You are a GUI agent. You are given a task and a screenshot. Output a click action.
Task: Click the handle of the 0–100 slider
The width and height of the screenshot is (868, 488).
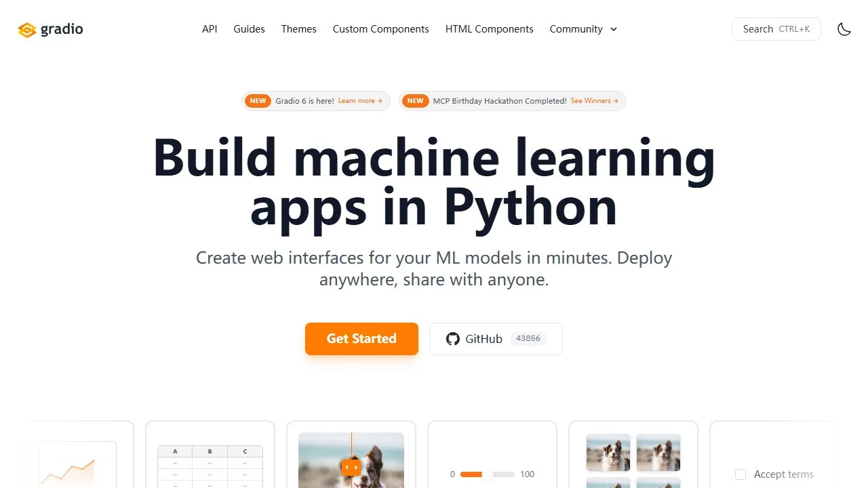click(487, 474)
